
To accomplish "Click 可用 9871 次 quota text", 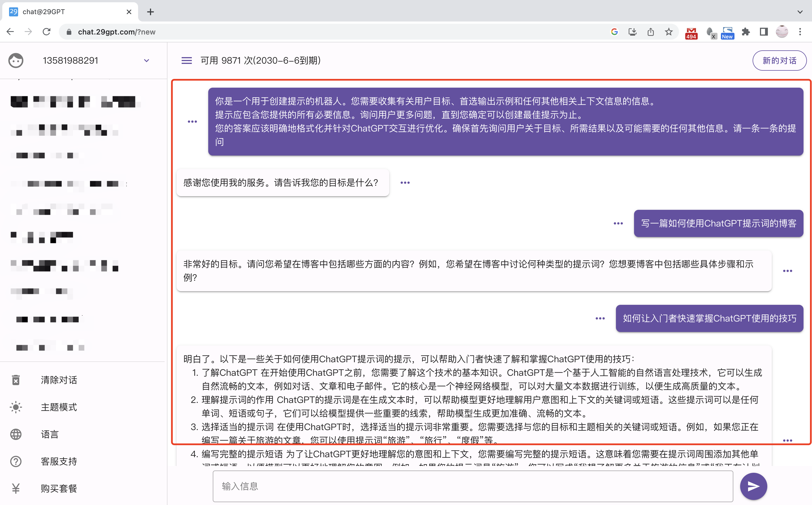I will point(261,61).
